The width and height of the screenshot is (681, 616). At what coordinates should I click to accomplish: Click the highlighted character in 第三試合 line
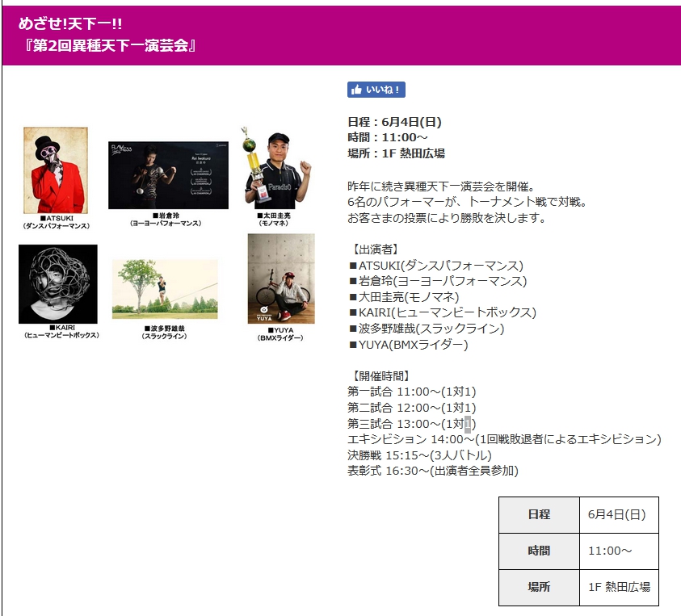pos(468,424)
